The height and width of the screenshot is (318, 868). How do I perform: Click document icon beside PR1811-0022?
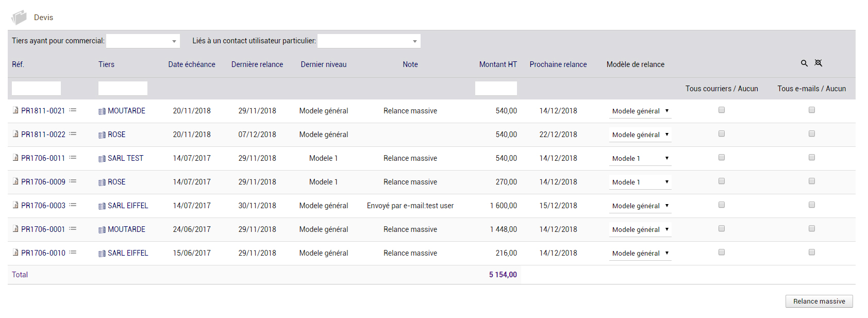[15, 134]
